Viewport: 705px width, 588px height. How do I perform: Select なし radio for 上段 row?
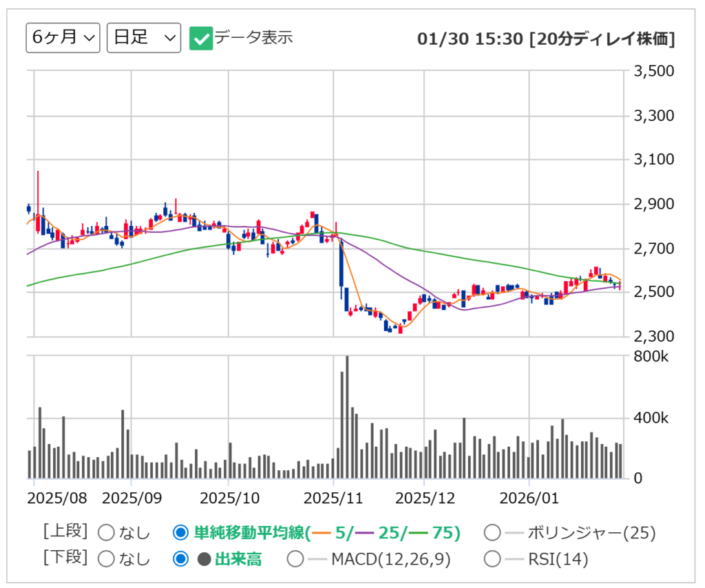coord(107,533)
